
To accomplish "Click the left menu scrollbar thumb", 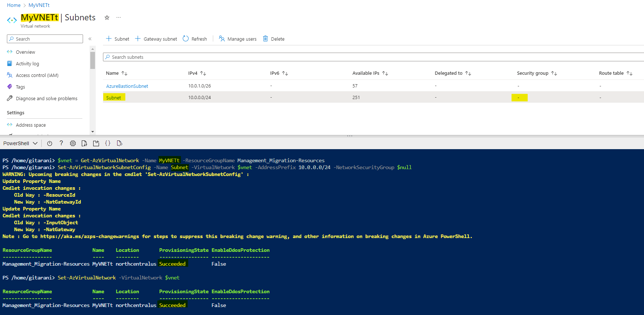I will pyautogui.click(x=92, y=60).
